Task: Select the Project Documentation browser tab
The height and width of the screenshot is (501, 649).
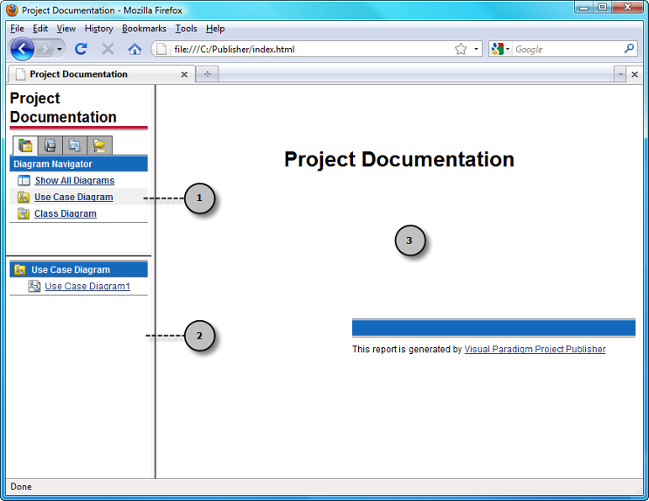Action: pyautogui.click(x=101, y=74)
